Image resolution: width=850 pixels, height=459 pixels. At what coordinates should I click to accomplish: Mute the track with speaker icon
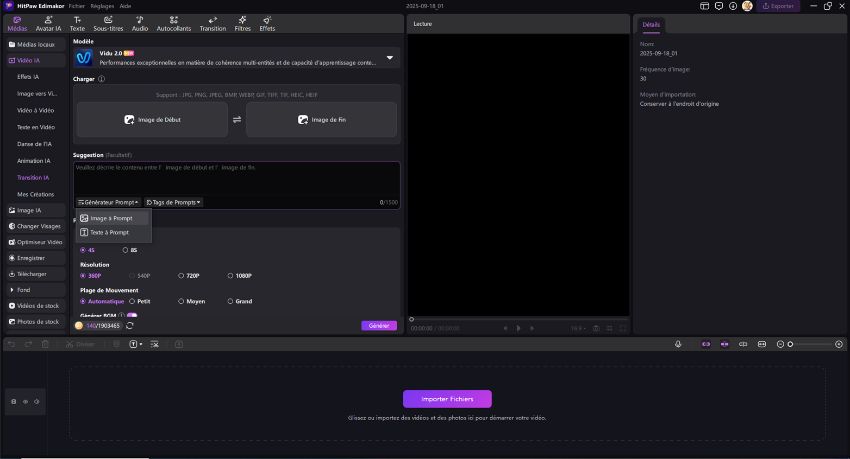click(x=36, y=402)
